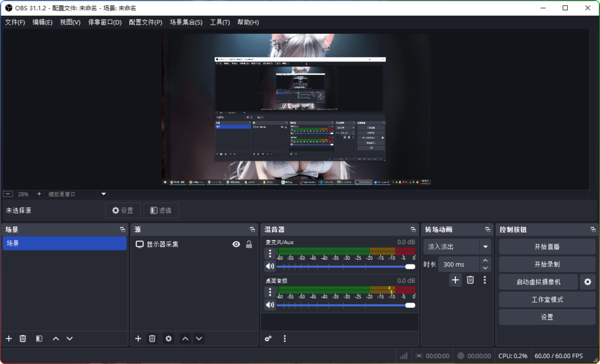Open 场景集合(S) menu
This screenshot has width=600, height=364.
pyautogui.click(x=186, y=22)
